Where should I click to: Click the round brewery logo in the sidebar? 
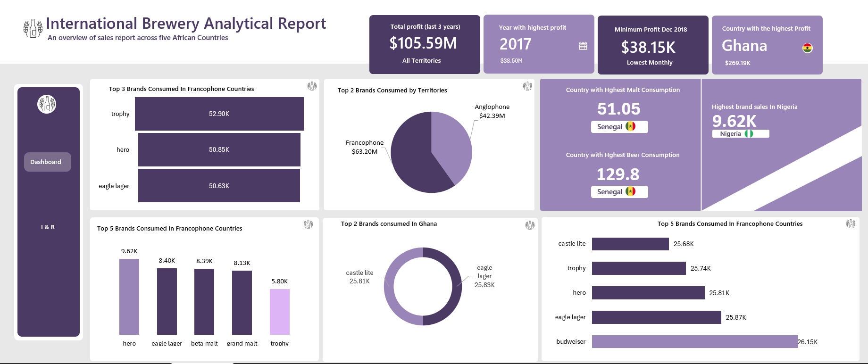pyautogui.click(x=47, y=104)
